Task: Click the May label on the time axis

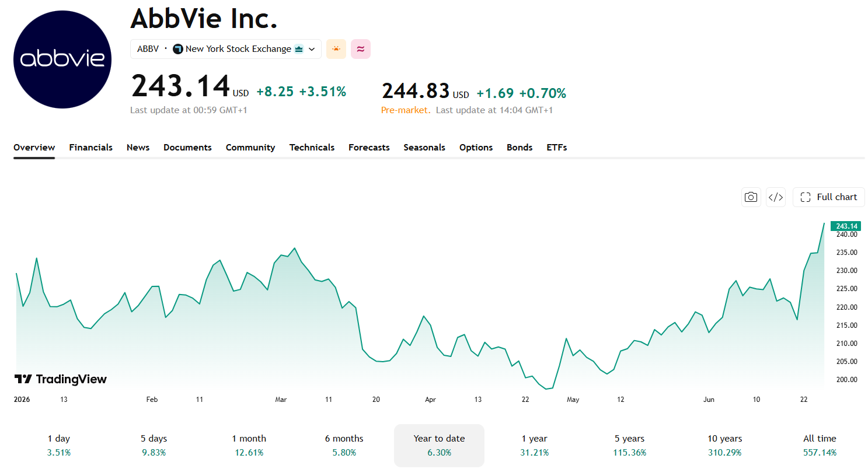Action: (x=573, y=400)
